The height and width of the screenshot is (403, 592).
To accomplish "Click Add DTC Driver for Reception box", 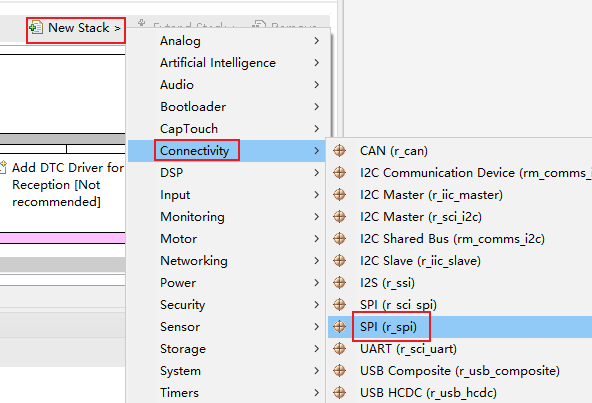I will click(x=62, y=185).
